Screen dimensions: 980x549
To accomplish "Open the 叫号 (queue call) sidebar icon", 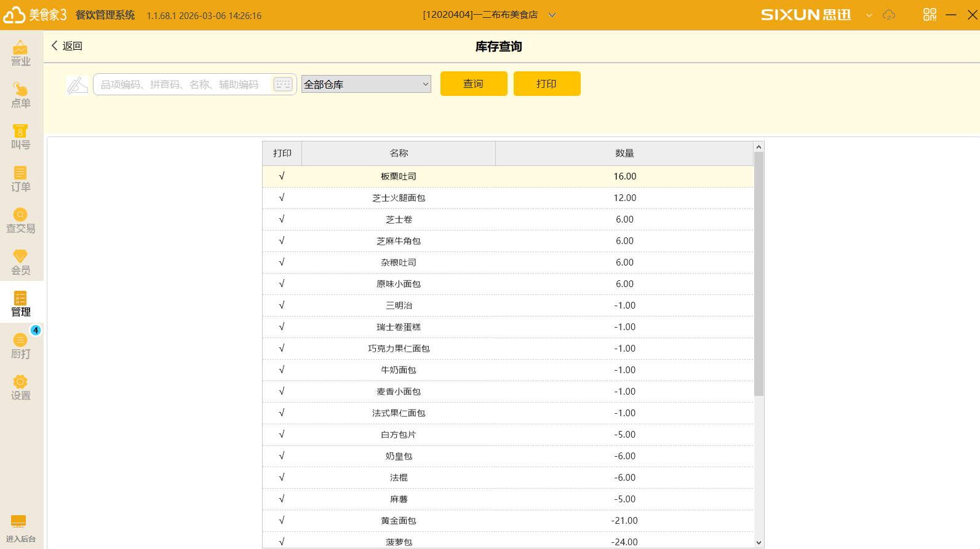I will pos(20,137).
